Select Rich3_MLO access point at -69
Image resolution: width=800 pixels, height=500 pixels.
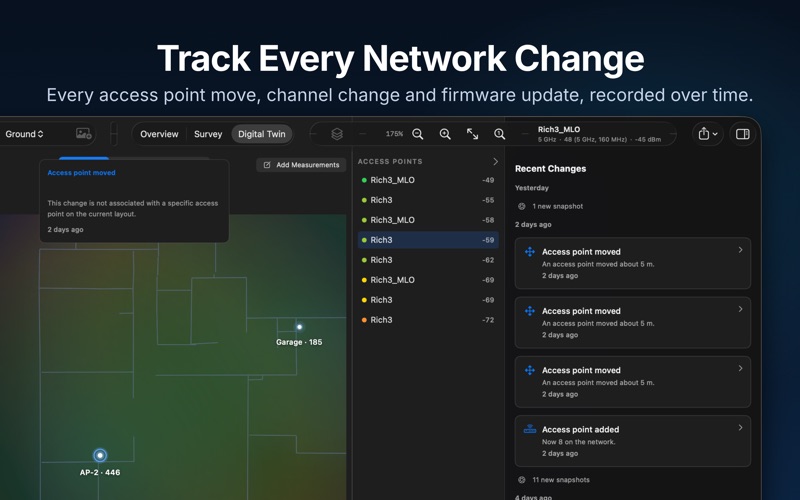tap(428, 280)
